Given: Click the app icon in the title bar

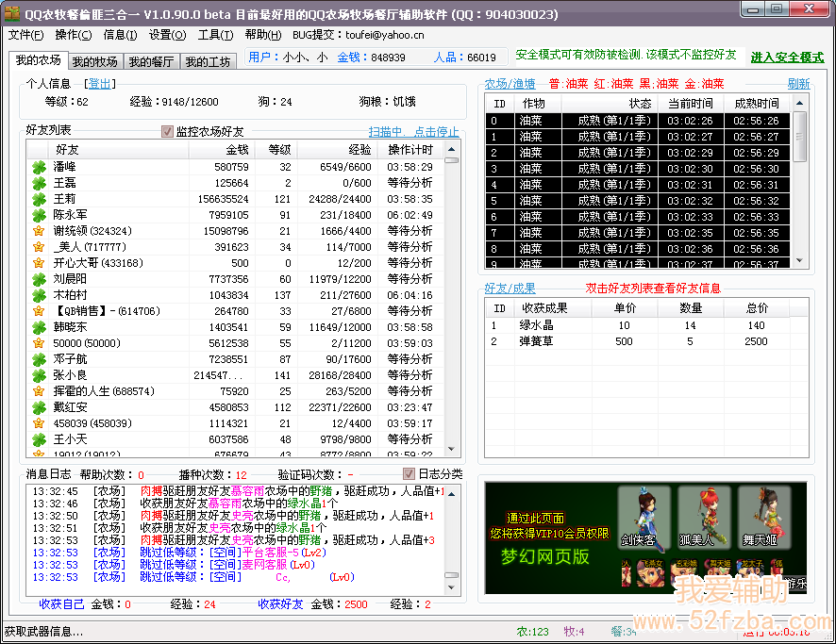Looking at the screenshot, I should point(11,14).
